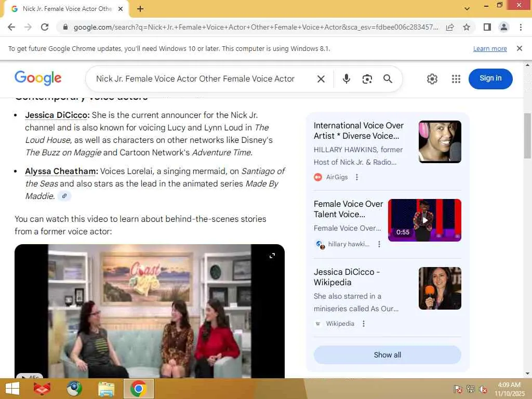The width and height of the screenshot is (532, 399).
Task: Click the page vertical scrollbar thumb
Action: pos(527,136)
